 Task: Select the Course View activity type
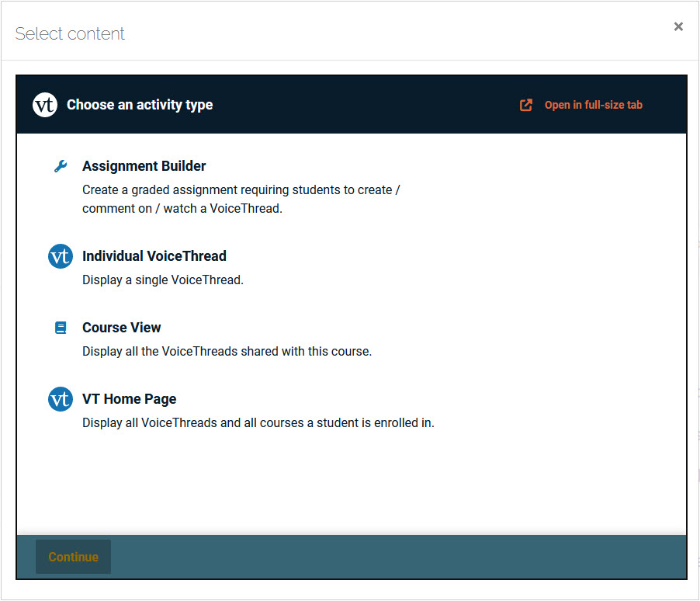click(121, 327)
